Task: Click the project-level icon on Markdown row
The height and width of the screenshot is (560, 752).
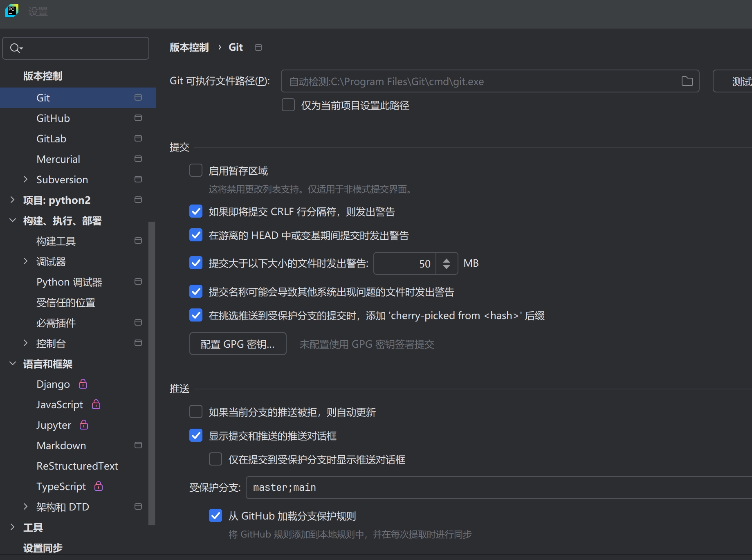Action: click(x=138, y=445)
